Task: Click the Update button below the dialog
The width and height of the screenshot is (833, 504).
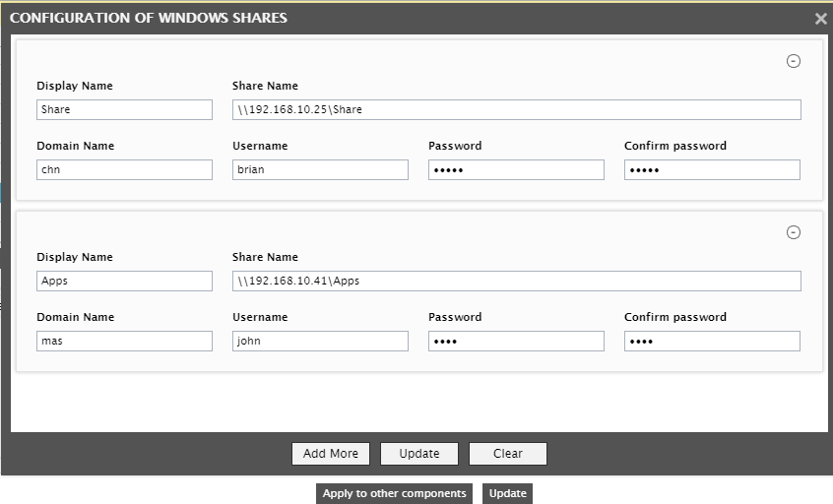Action: [x=507, y=493]
